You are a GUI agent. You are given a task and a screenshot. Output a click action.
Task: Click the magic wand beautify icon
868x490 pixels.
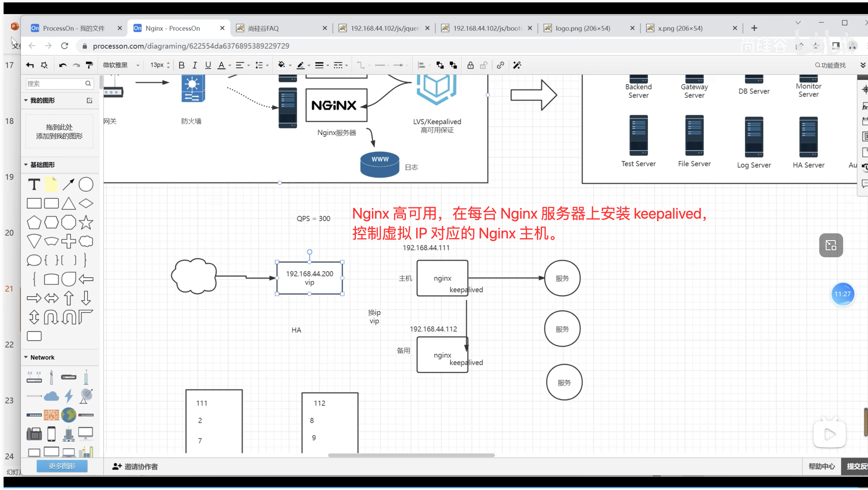(517, 65)
